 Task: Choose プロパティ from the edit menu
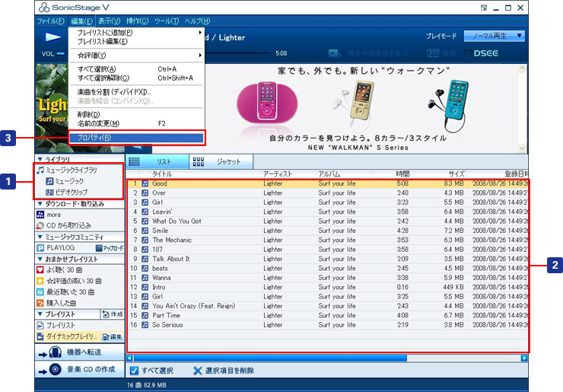point(137,138)
